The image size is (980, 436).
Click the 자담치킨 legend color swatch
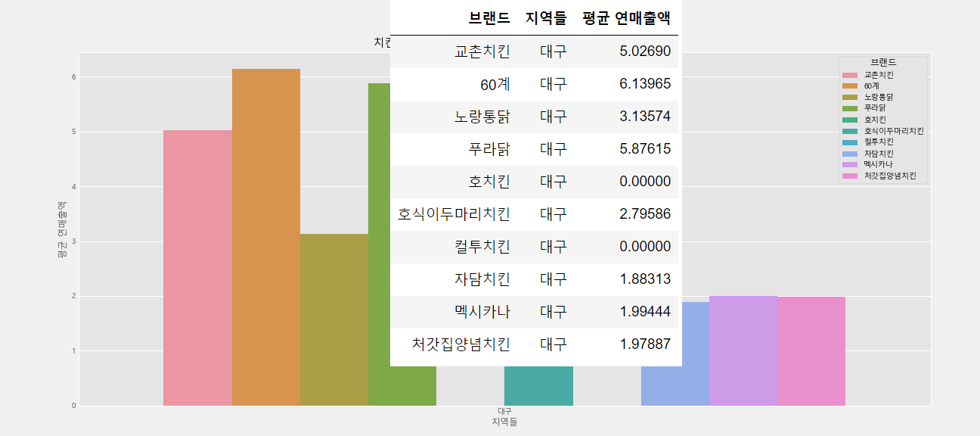851,153
